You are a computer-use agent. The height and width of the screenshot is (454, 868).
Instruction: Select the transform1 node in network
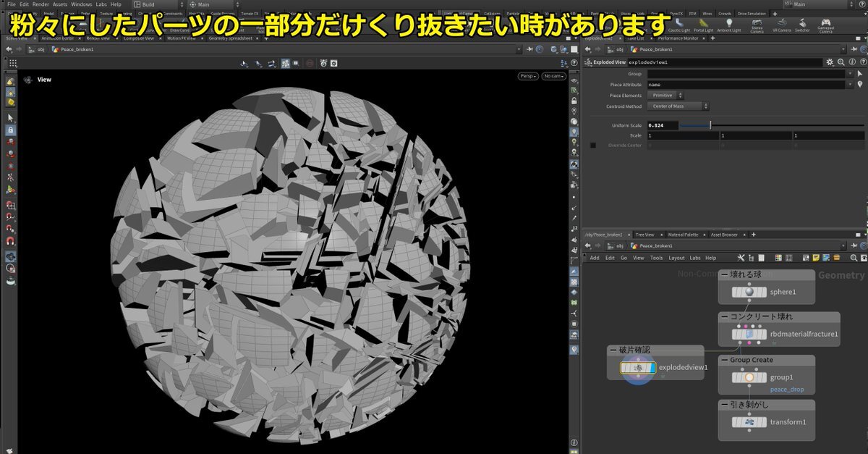pyautogui.click(x=749, y=422)
